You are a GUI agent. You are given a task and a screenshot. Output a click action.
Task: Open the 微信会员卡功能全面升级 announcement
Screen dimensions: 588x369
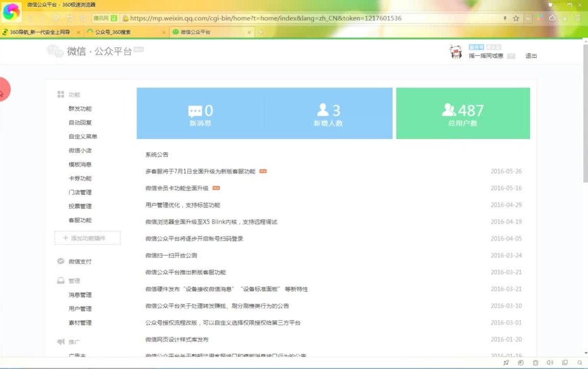pos(177,188)
